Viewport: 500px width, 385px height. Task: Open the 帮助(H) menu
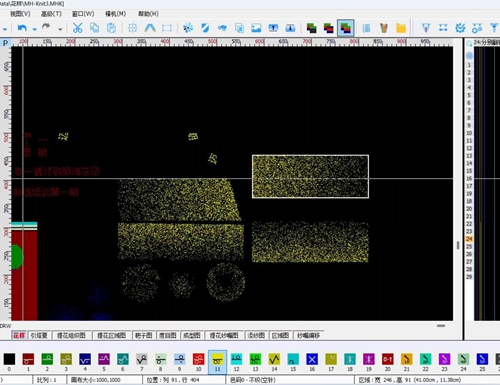point(148,14)
